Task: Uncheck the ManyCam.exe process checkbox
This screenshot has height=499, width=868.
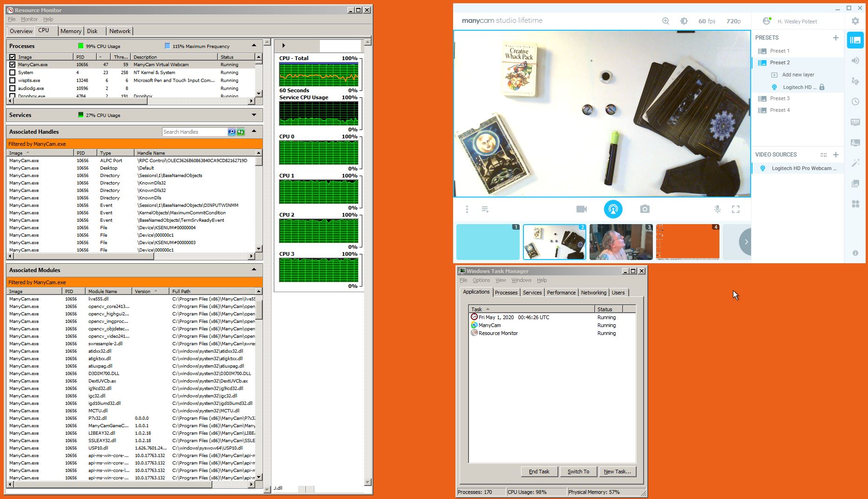Action: point(13,65)
